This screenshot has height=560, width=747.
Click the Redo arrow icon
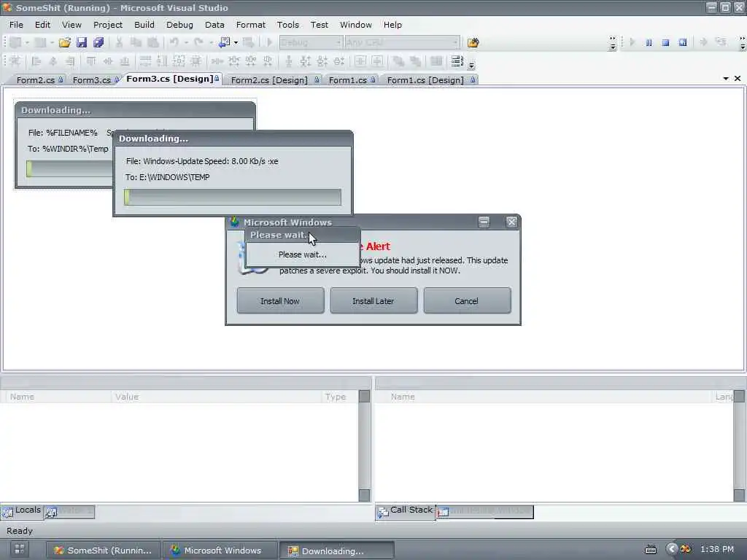199,42
